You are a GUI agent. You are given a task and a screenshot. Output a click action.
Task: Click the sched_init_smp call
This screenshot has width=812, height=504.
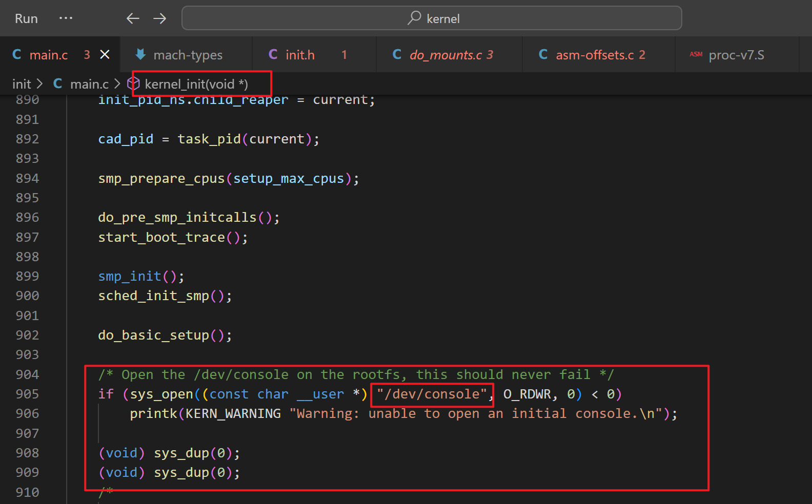[x=153, y=296]
